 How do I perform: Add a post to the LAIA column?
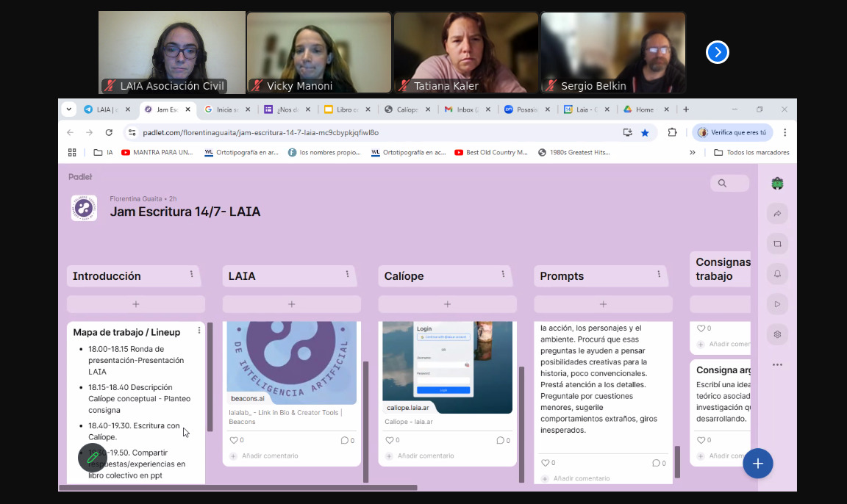pyautogui.click(x=292, y=304)
